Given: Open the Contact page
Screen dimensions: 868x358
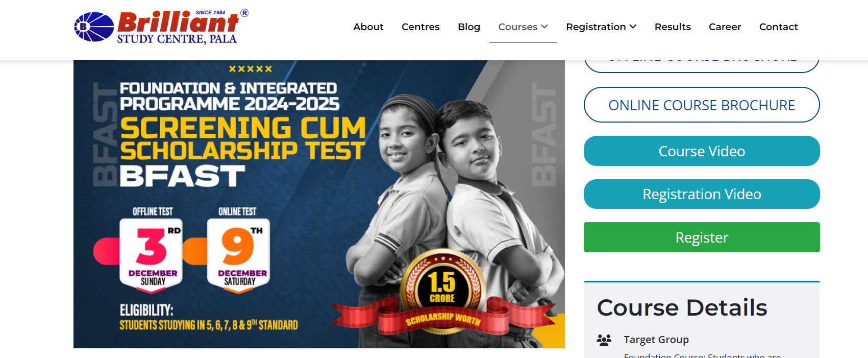Looking at the screenshot, I should (x=778, y=27).
